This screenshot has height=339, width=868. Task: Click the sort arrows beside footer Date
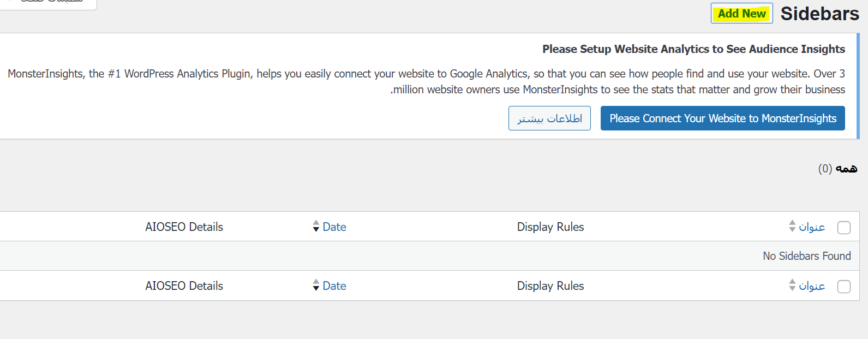[x=316, y=285]
